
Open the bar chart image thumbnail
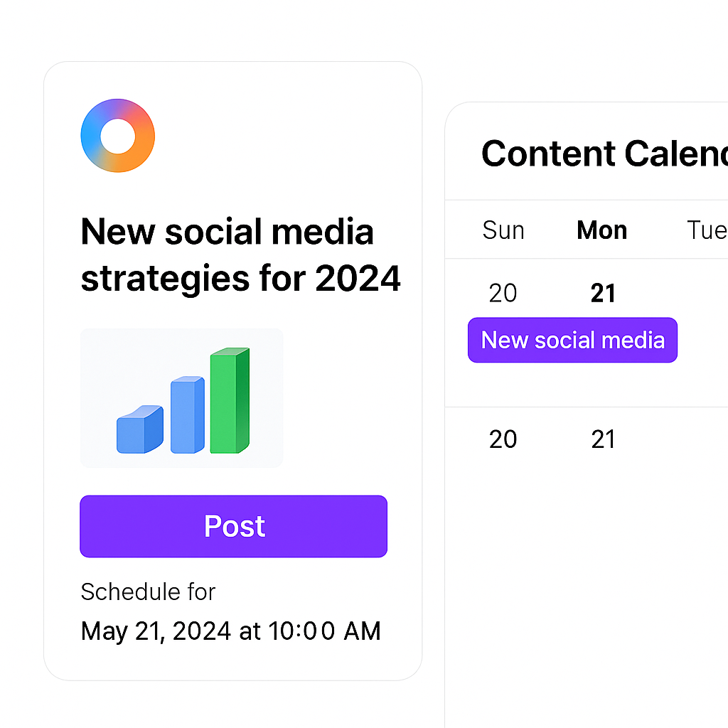click(181, 397)
